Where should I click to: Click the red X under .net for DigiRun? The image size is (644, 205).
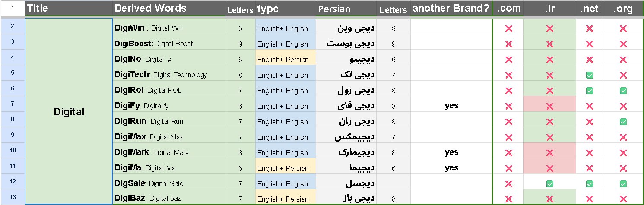589,122
